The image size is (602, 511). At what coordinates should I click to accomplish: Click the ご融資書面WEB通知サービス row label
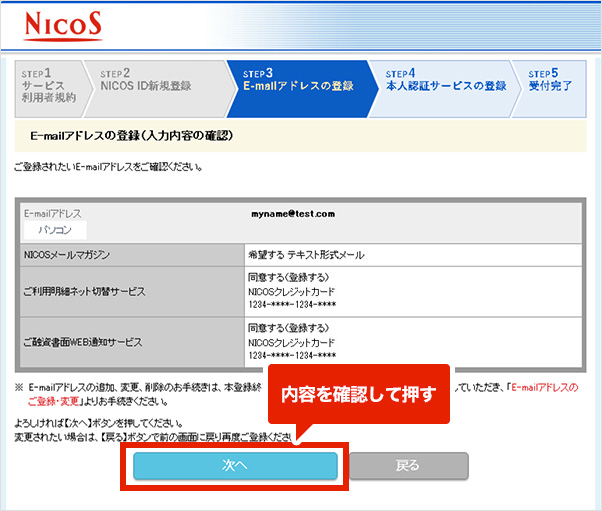[82, 341]
